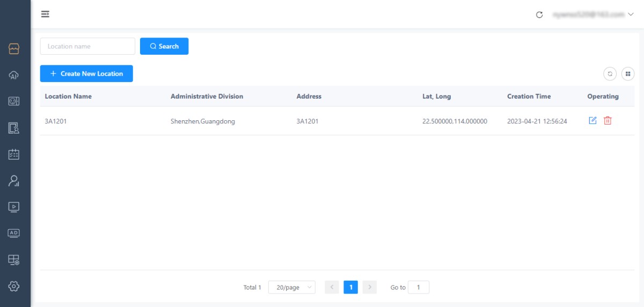Open the column grid display settings button
The image size is (644, 307).
pos(627,74)
